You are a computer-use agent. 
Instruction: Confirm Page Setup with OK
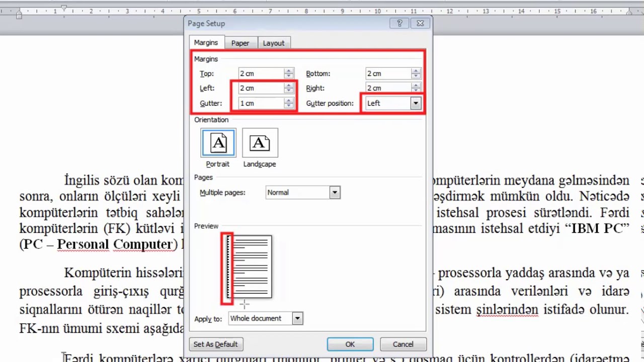[350, 344]
